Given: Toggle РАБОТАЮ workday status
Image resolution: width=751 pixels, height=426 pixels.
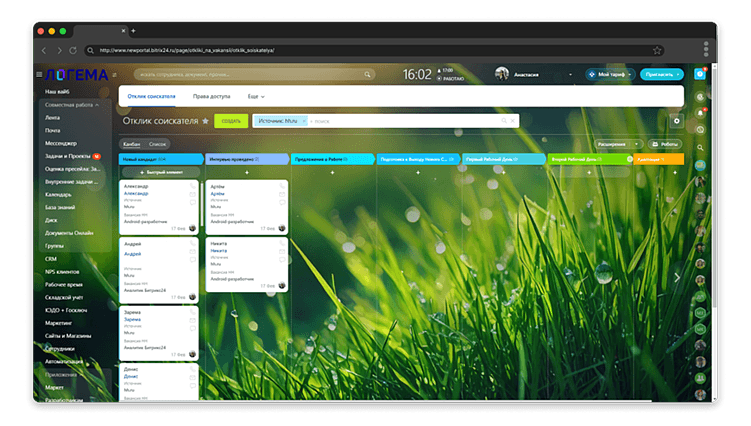Looking at the screenshot, I should [x=451, y=79].
